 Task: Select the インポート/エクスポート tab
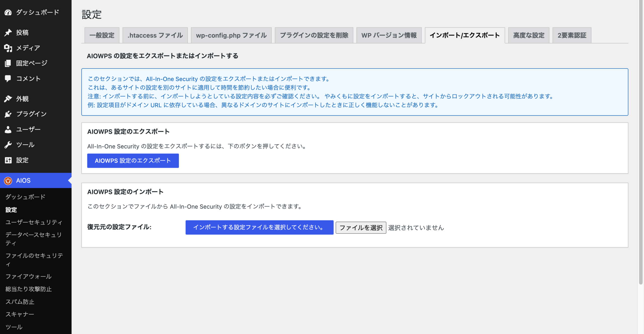[465, 35]
